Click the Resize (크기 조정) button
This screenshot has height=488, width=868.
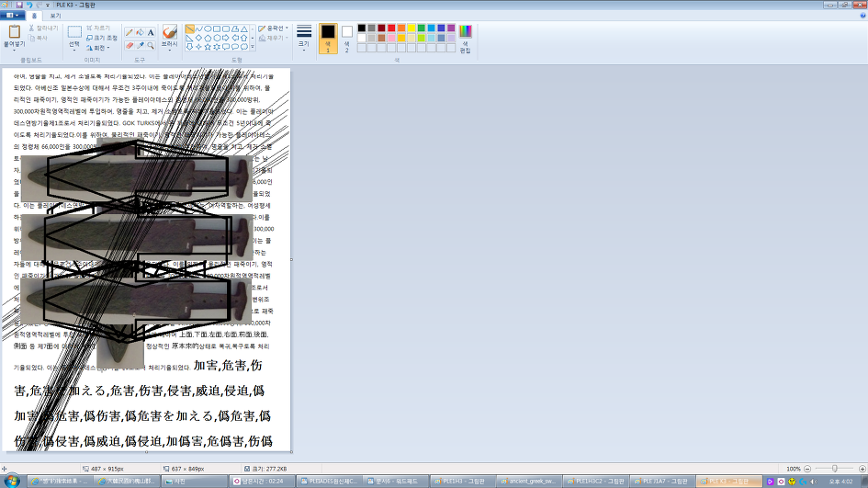click(104, 38)
